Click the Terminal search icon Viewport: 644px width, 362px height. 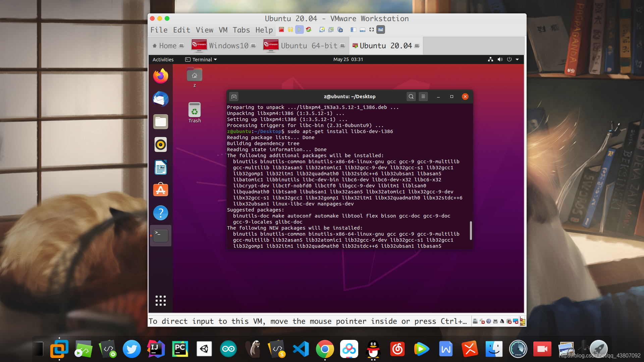click(411, 96)
